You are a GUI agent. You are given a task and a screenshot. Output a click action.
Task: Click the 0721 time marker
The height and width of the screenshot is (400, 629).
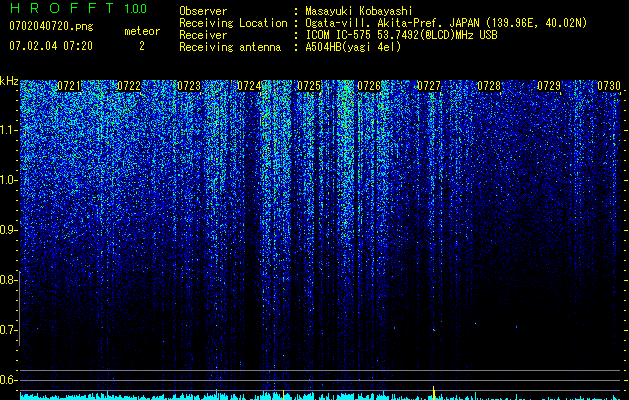(x=69, y=86)
